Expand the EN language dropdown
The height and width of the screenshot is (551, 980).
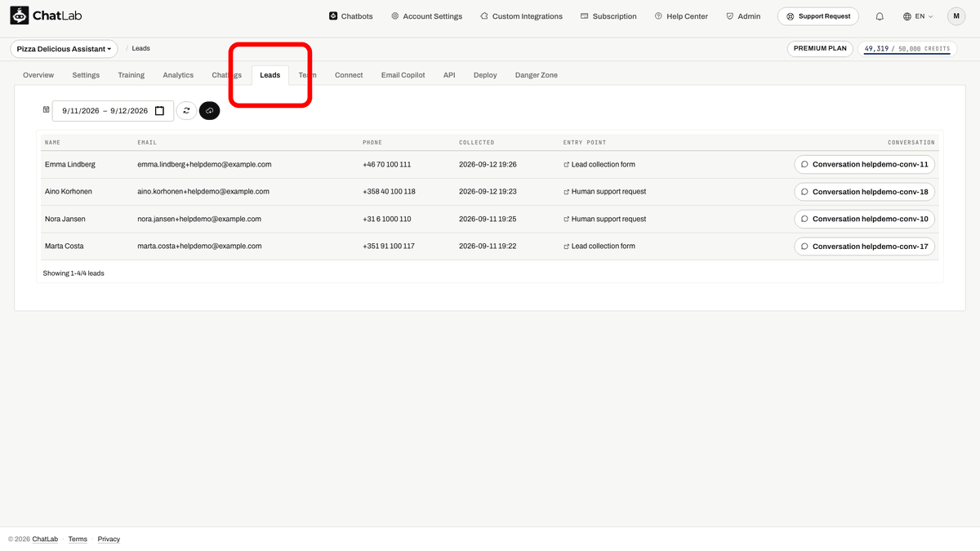click(x=918, y=16)
